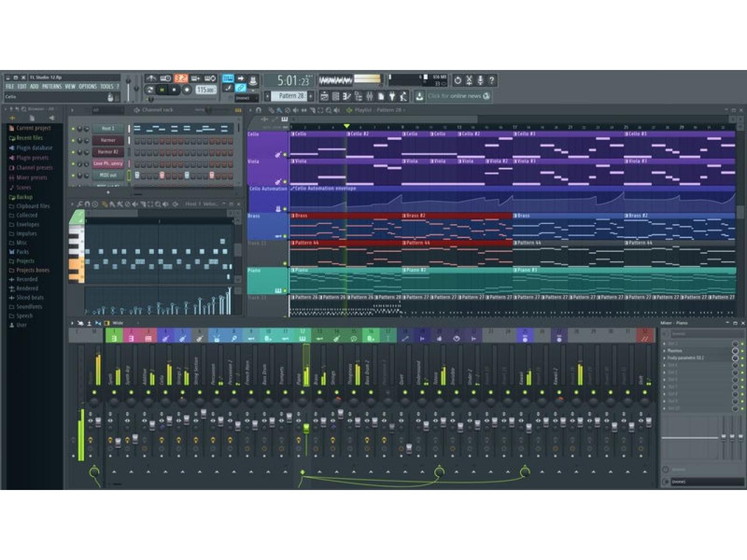Click the question mark help icon
Viewport: 747px width, 560px height.
491,80
